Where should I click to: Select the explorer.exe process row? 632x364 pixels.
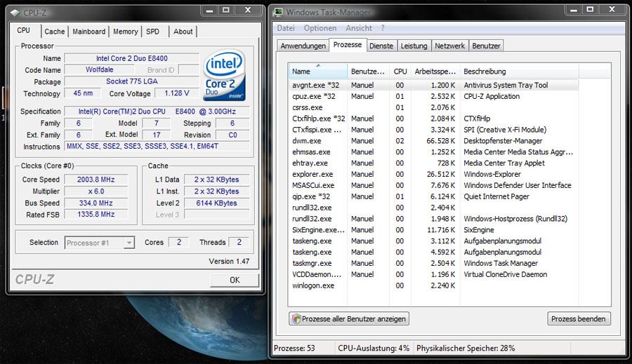(x=434, y=175)
